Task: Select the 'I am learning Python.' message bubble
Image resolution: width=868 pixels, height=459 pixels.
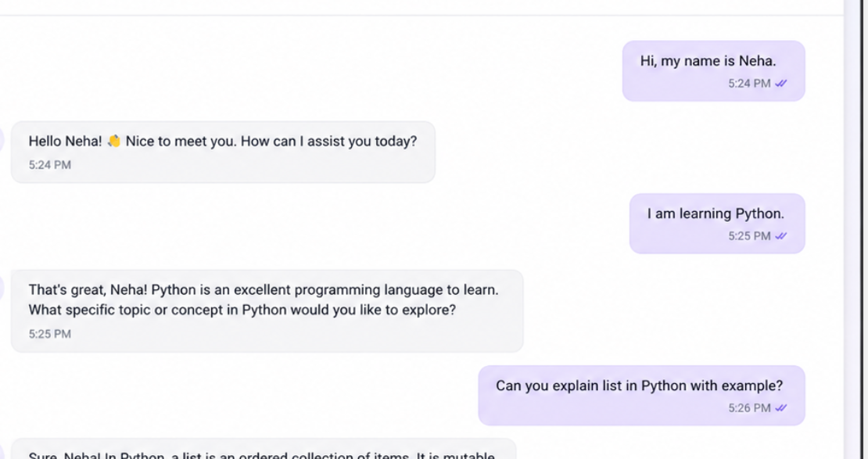Action: tap(717, 224)
